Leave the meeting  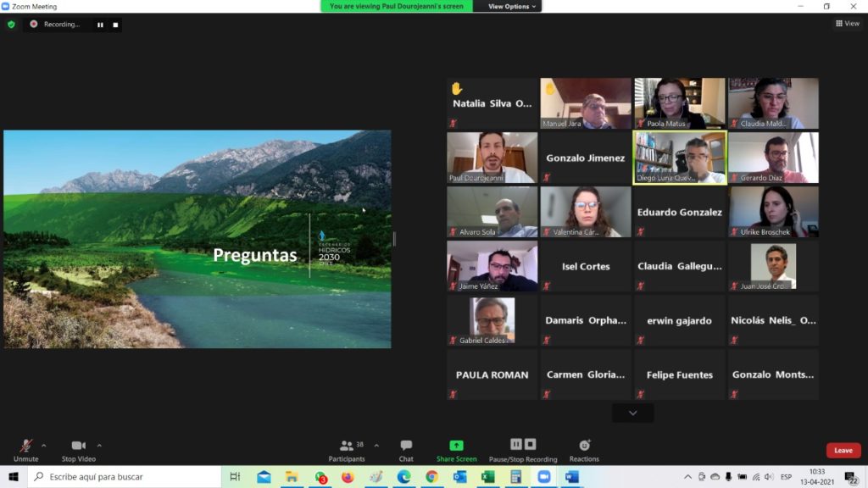[x=843, y=451]
